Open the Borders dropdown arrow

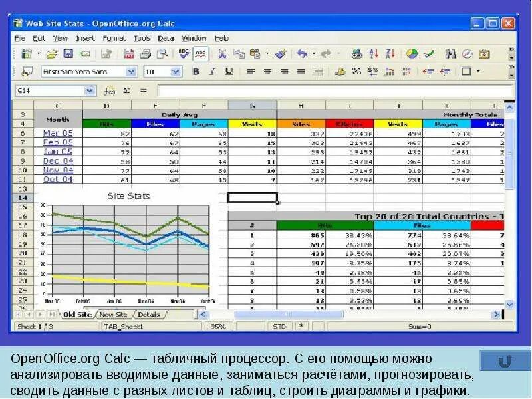pyautogui.click(x=478, y=71)
